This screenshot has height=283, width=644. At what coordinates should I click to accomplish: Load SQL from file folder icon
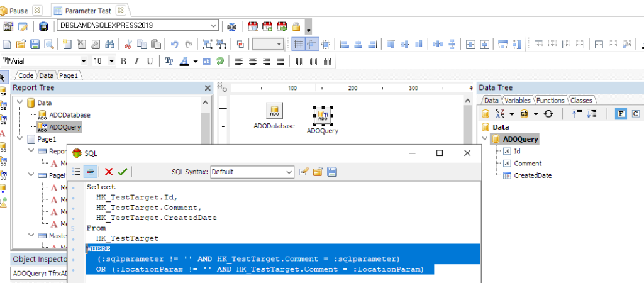[x=318, y=172]
